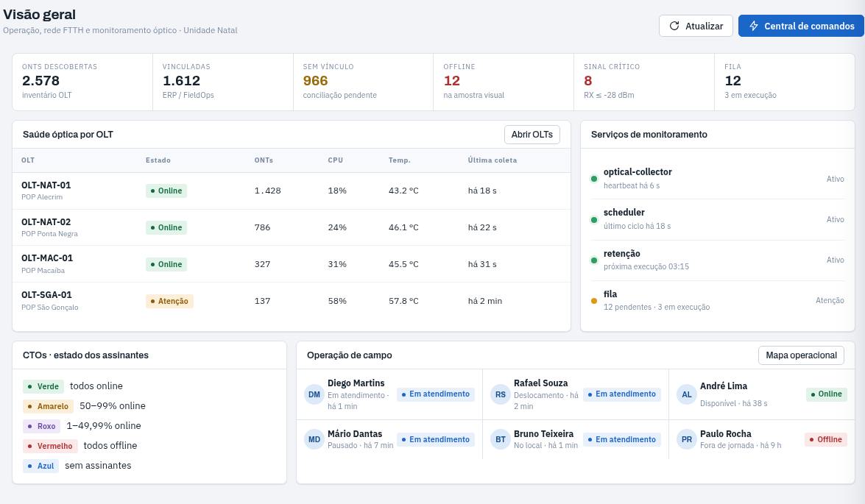Click Diego Martins' Em atendimento badge

pyautogui.click(x=435, y=394)
